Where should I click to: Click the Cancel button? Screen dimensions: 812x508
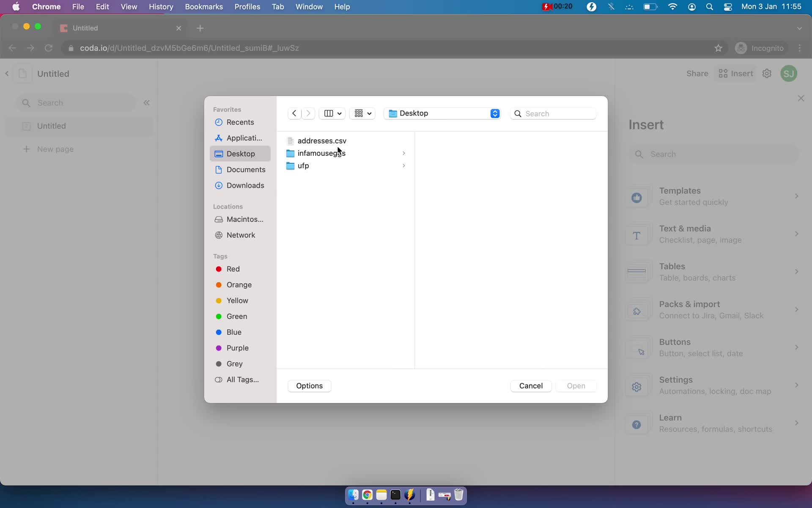tap(530, 386)
